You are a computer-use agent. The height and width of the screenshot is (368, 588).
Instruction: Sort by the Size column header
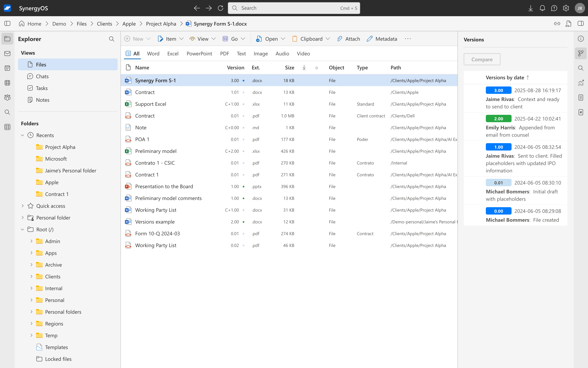click(289, 68)
